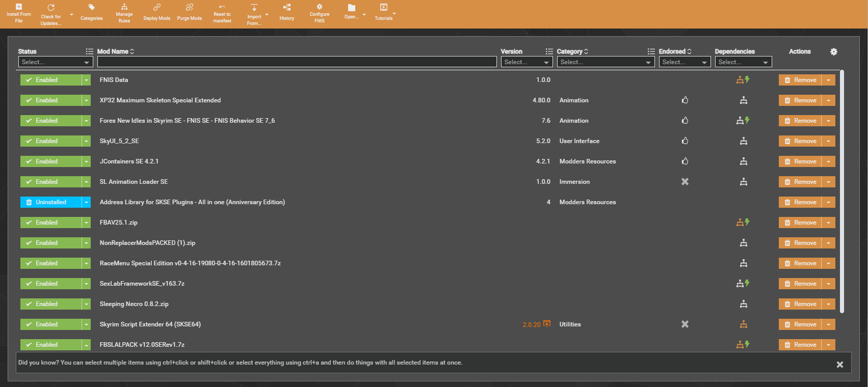The image size is (868, 387).
Task: Click the Purge Mods icon
Action: [190, 8]
